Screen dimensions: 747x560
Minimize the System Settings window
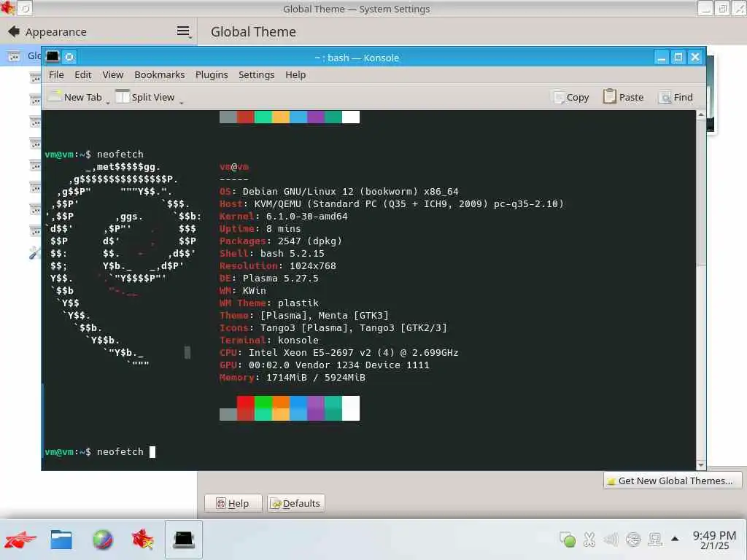(705, 8)
